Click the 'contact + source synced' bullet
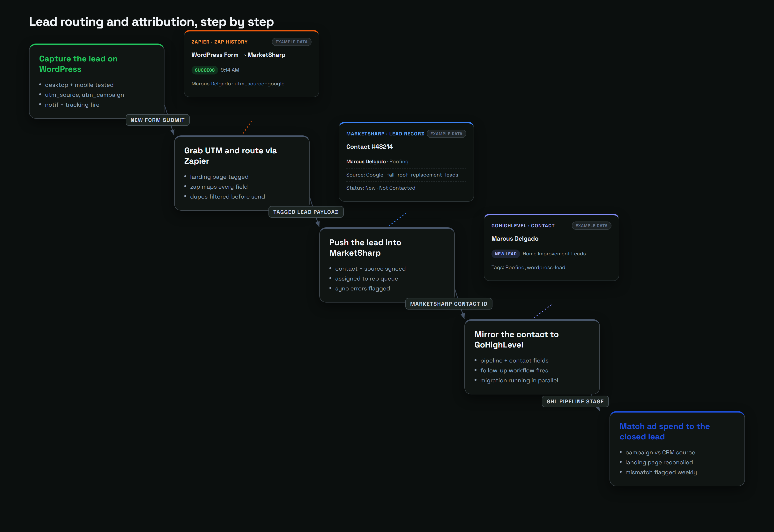774x532 pixels. click(370, 269)
